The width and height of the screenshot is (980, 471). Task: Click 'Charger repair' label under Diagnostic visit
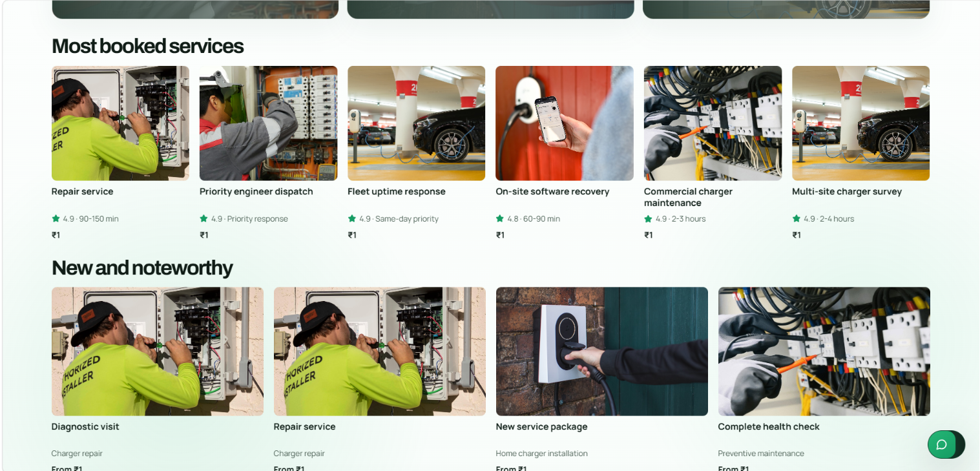pos(77,454)
